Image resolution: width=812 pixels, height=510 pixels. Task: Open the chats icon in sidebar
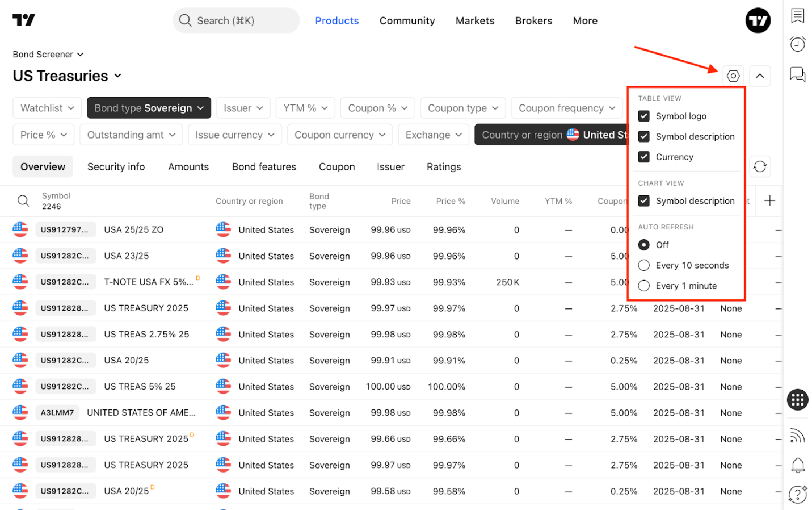pyautogui.click(x=797, y=74)
